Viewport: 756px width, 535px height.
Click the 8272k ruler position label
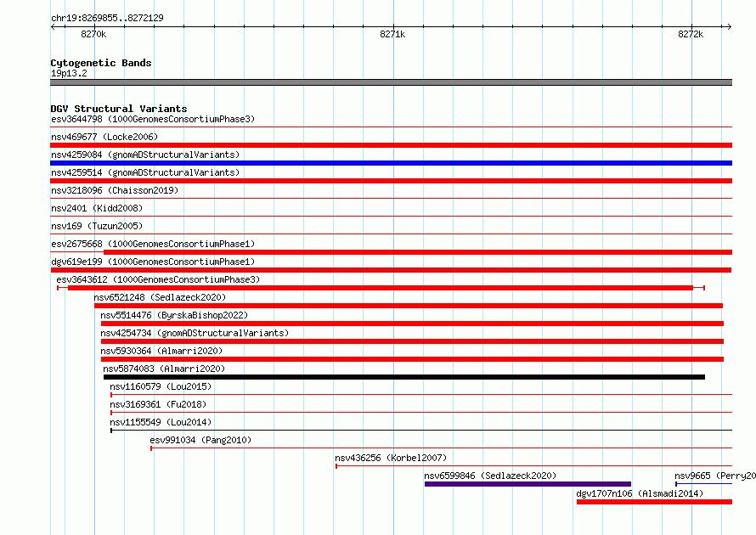(x=691, y=34)
